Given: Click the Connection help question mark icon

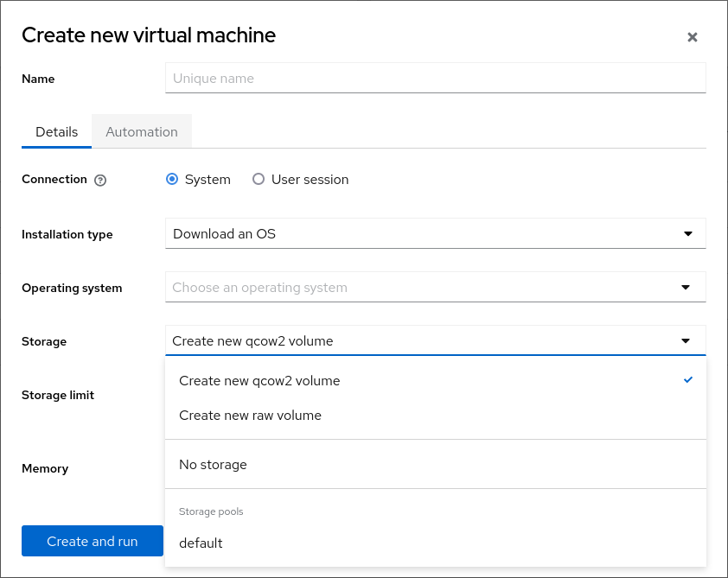Looking at the screenshot, I should (x=100, y=181).
